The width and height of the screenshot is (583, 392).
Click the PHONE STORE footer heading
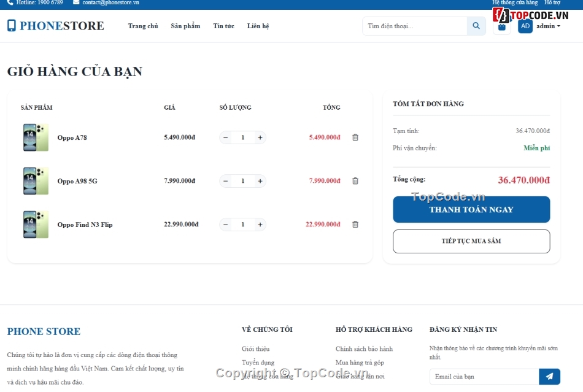pyautogui.click(x=44, y=331)
